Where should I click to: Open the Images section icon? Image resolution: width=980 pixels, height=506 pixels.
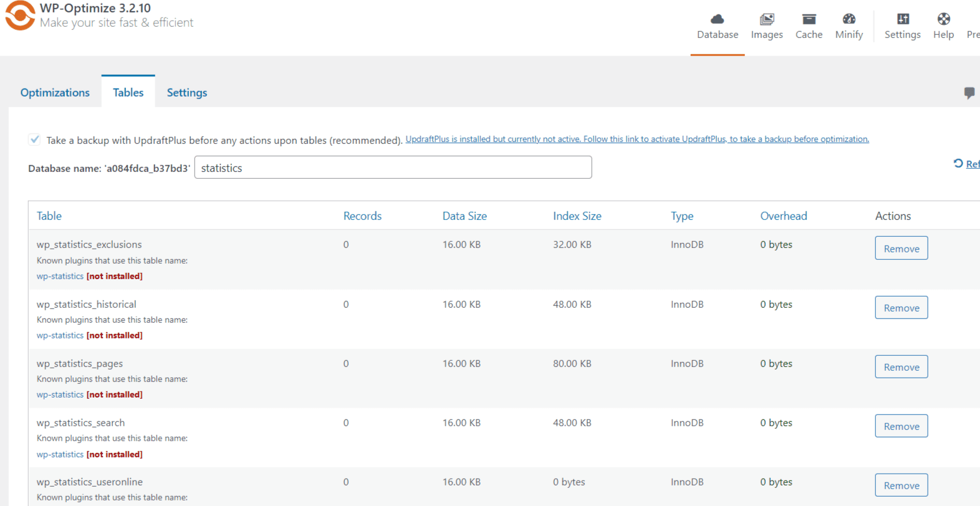click(x=766, y=19)
